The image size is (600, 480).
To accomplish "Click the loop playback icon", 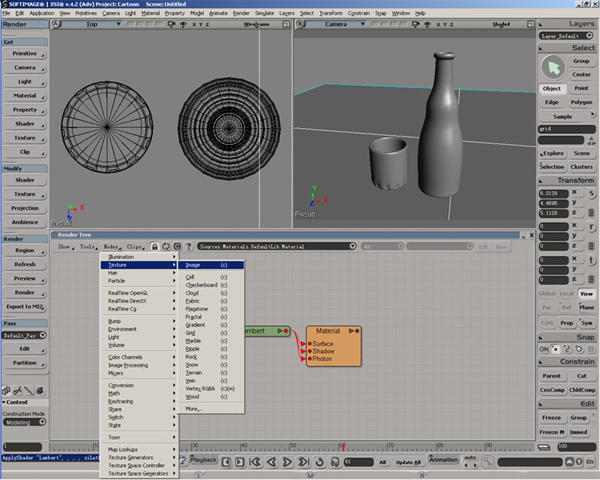I will tap(320, 462).
